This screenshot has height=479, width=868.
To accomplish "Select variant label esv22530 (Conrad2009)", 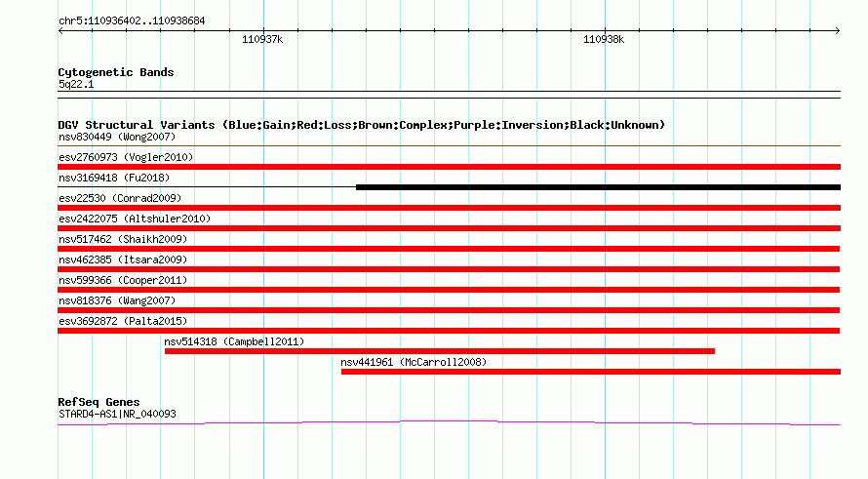I will coord(120,198).
